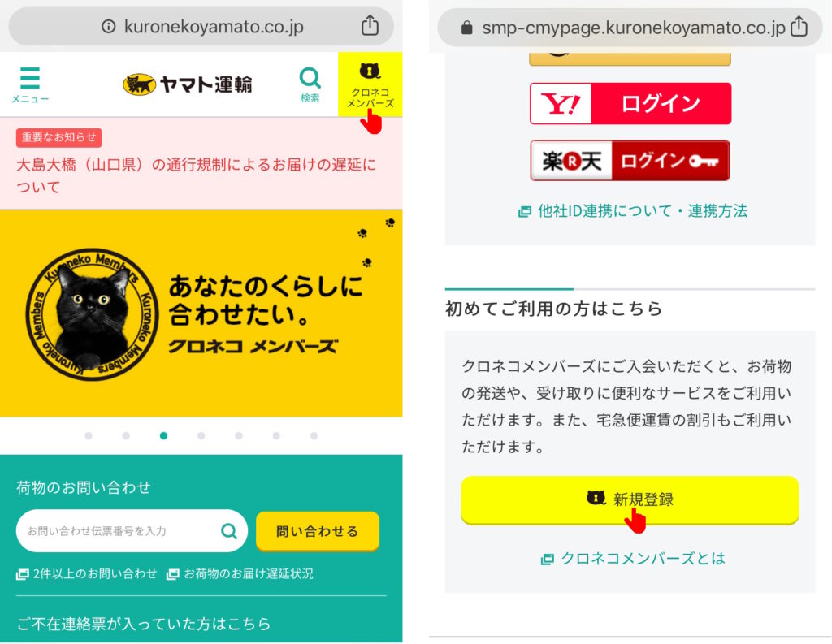Click the yellow 新規登録 button
Screen dimensions: 832x644
tap(630, 499)
